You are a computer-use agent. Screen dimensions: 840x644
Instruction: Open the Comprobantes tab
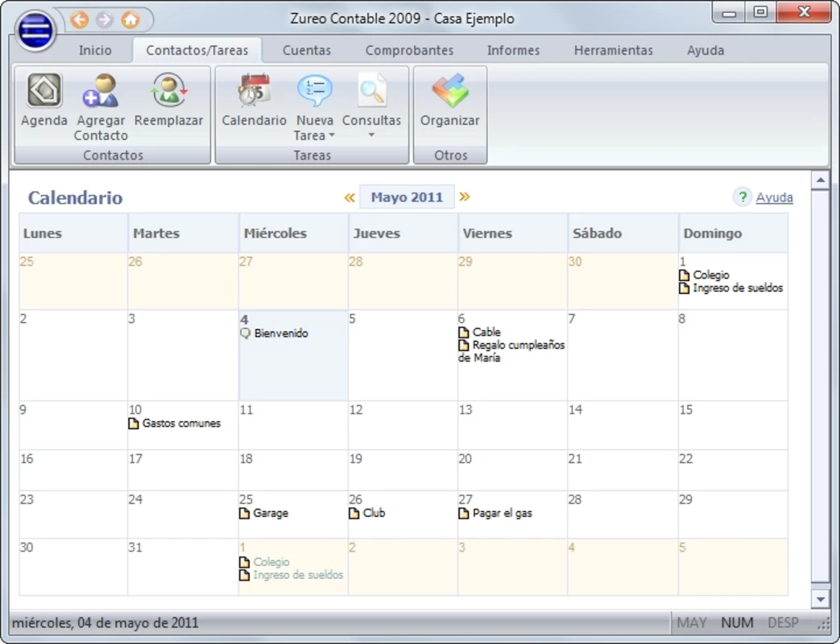point(409,51)
